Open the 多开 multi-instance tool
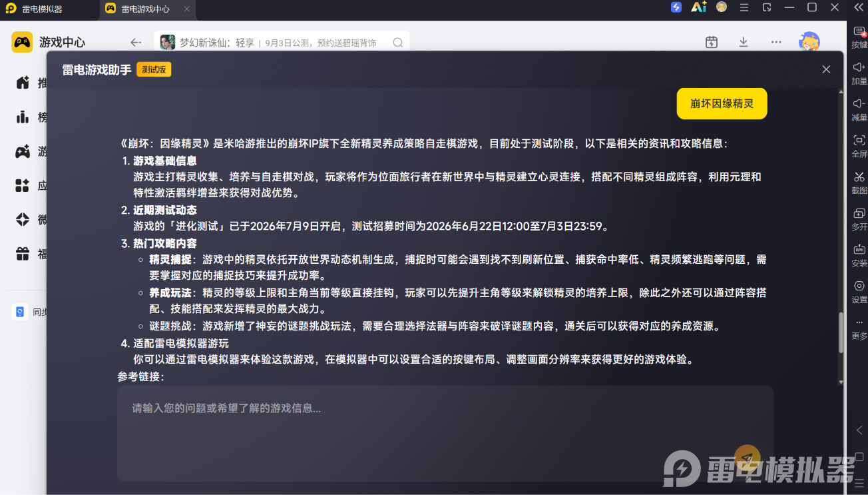 (x=859, y=219)
